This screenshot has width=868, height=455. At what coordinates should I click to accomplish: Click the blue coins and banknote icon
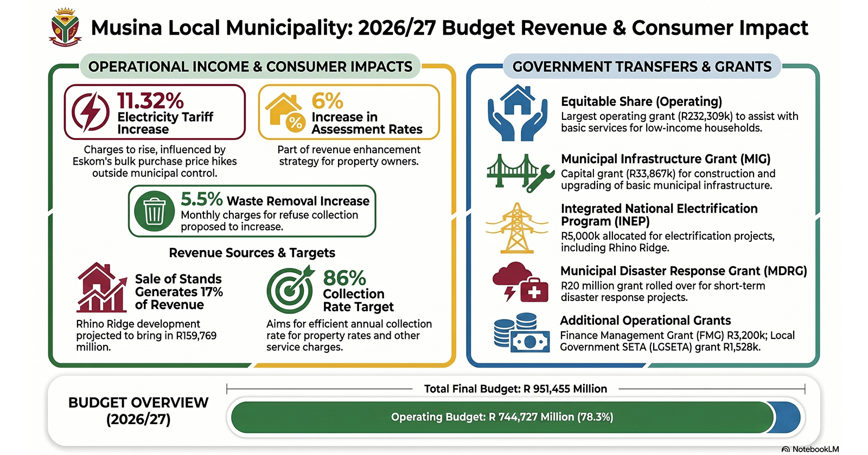(x=522, y=332)
